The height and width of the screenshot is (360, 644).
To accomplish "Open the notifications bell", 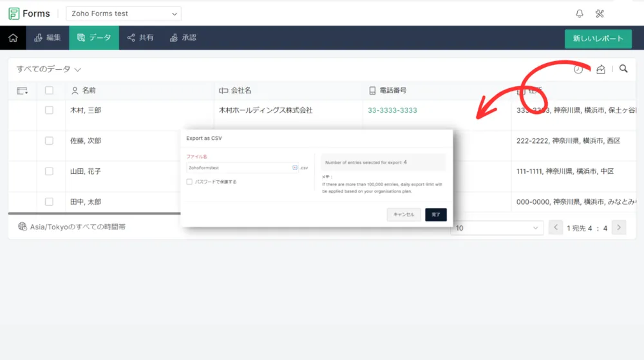I will point(579,14).
